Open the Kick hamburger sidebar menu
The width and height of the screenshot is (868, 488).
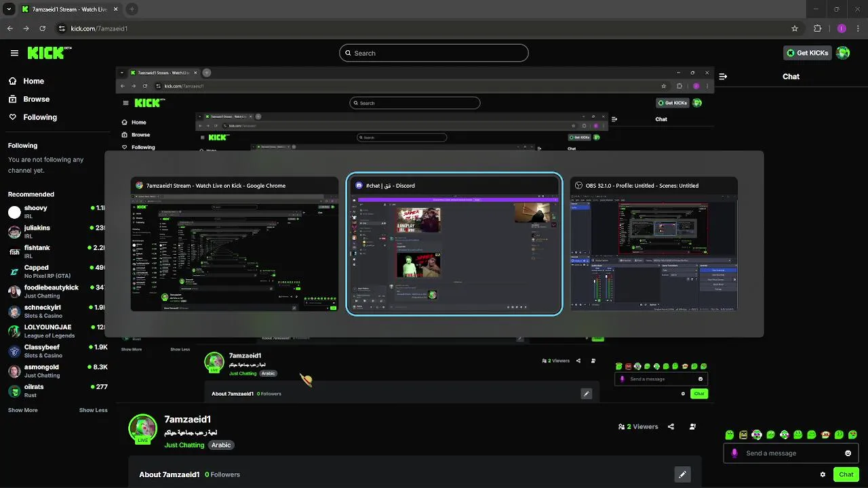14,53
